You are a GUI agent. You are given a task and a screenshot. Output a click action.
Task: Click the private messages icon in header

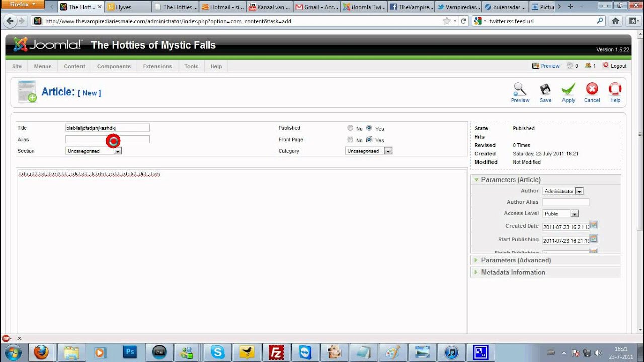pyautogui.click(x=570, y=66)
